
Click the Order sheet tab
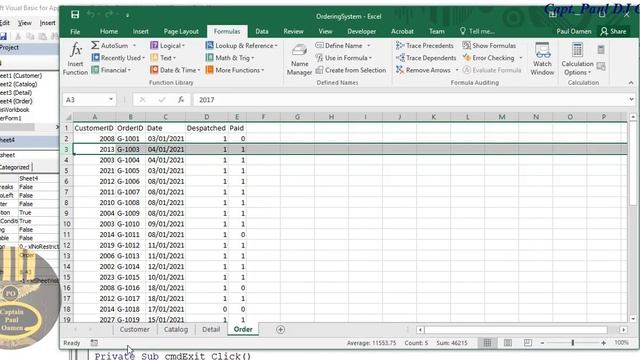(x=243, y=329)
